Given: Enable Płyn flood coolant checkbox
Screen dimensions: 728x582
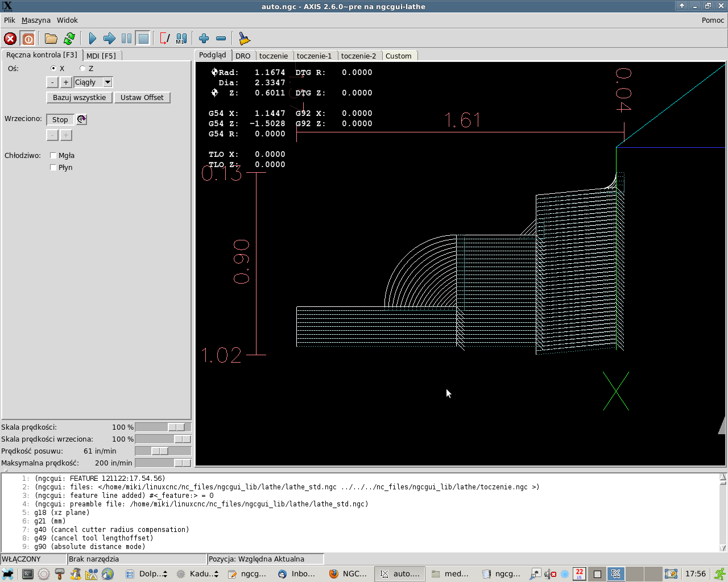Looking at the screenshot, I should 53,167.
